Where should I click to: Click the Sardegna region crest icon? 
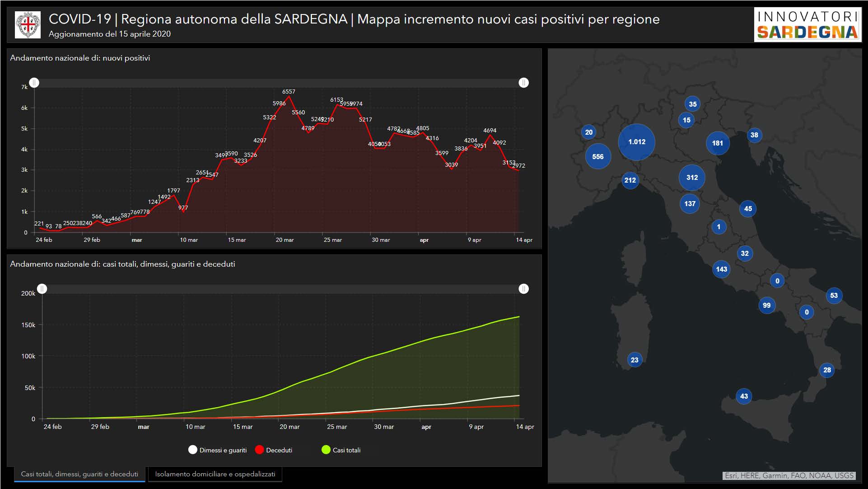coord(28,25)
